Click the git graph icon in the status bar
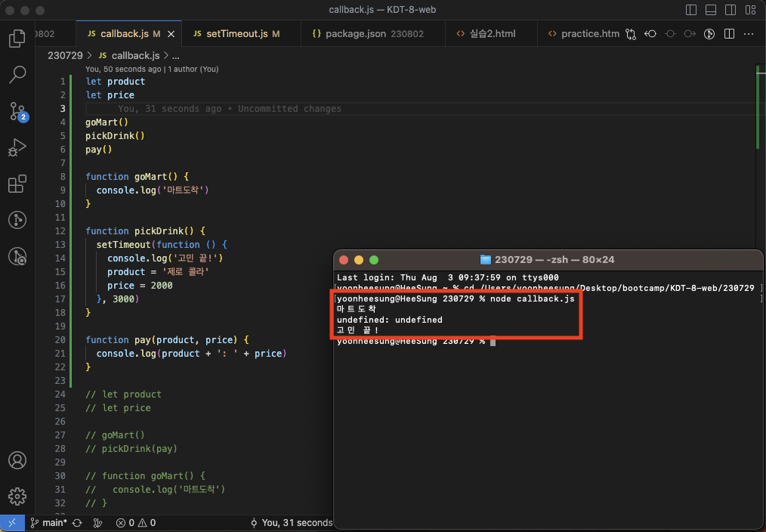The width and height of the screenshot is (766, 532). [x=97, y=523]
